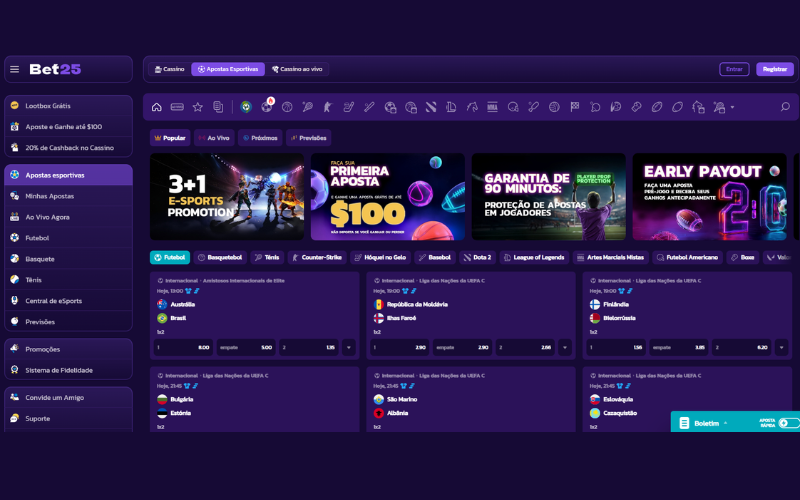Open Suporte in the sidebar
The image size is (800, 500).
[x=68, y=419]
